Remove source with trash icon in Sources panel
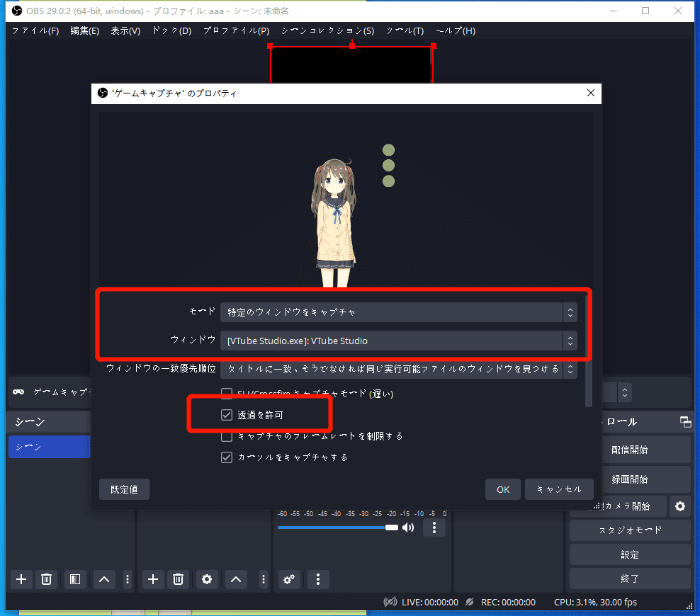Viewport: 700px width, 616px height. [178, 579]
